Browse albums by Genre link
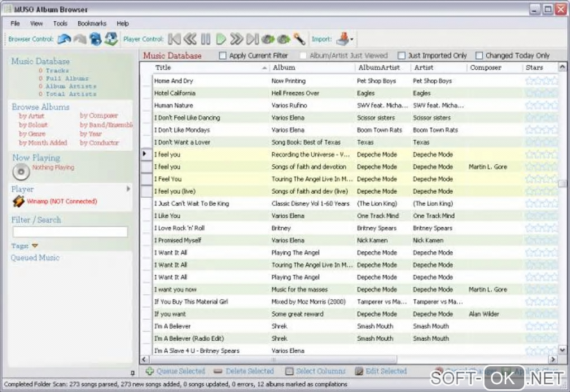The width and height of the screenshot is (570, 392). pos(32,134)
